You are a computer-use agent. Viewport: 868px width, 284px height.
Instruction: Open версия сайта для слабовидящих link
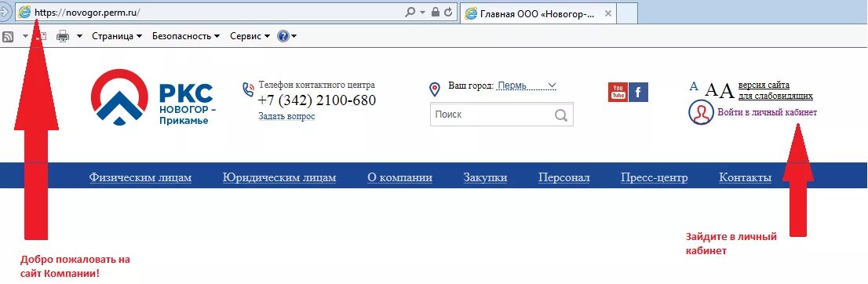coord(775,91)
